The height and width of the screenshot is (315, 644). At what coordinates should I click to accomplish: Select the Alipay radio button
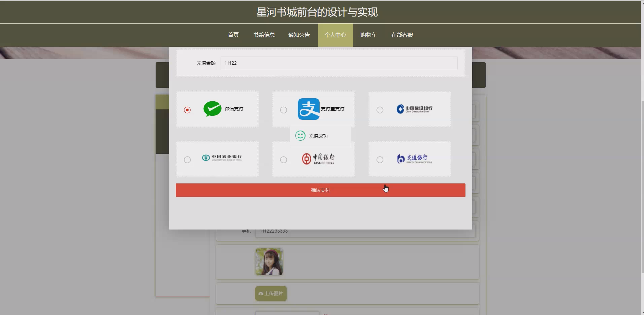pyautogui.click(x=284, y=110)
